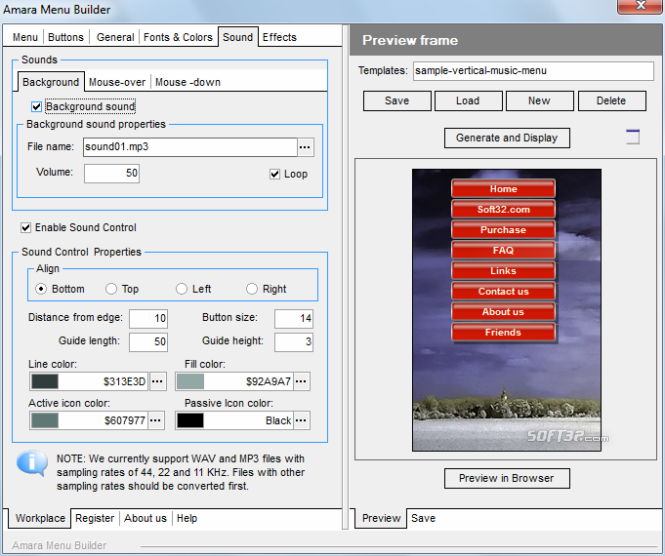Toggle the Background sound checkbox
This screenshot has height=556, width=665.
(36, 106)
